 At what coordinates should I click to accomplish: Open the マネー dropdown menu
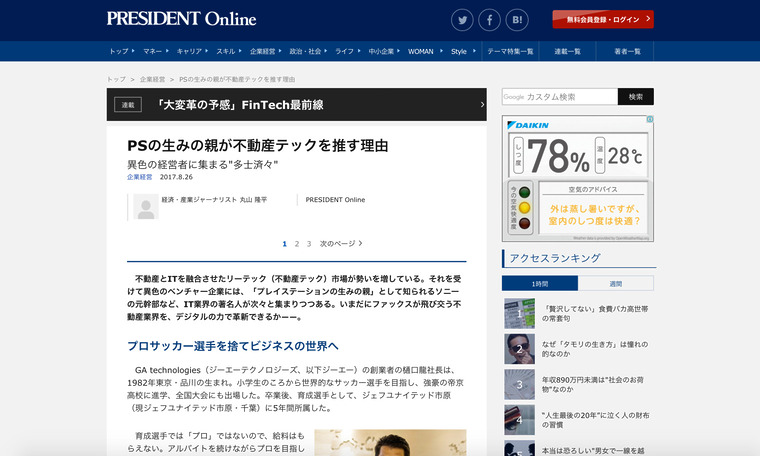(155, 51)
